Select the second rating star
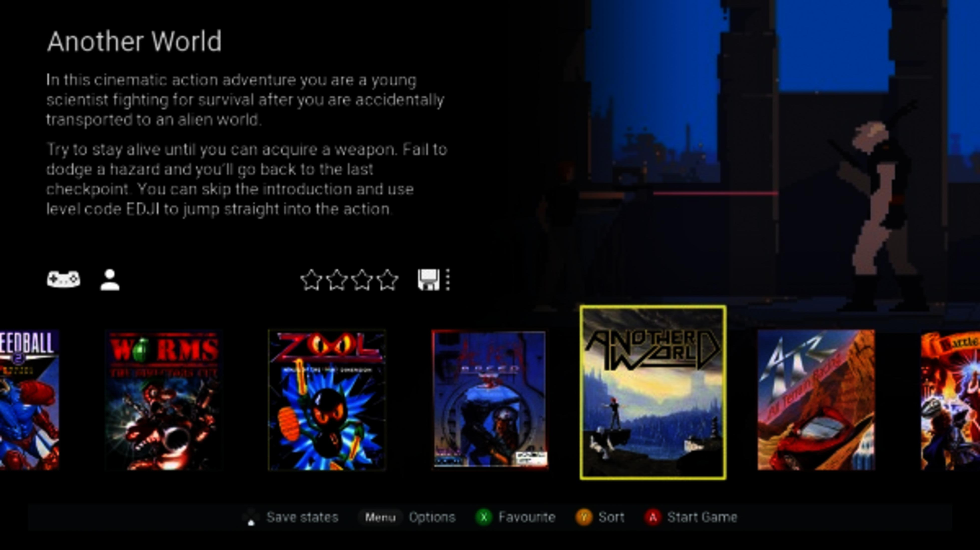980x550 pixels. coord(337,280)
